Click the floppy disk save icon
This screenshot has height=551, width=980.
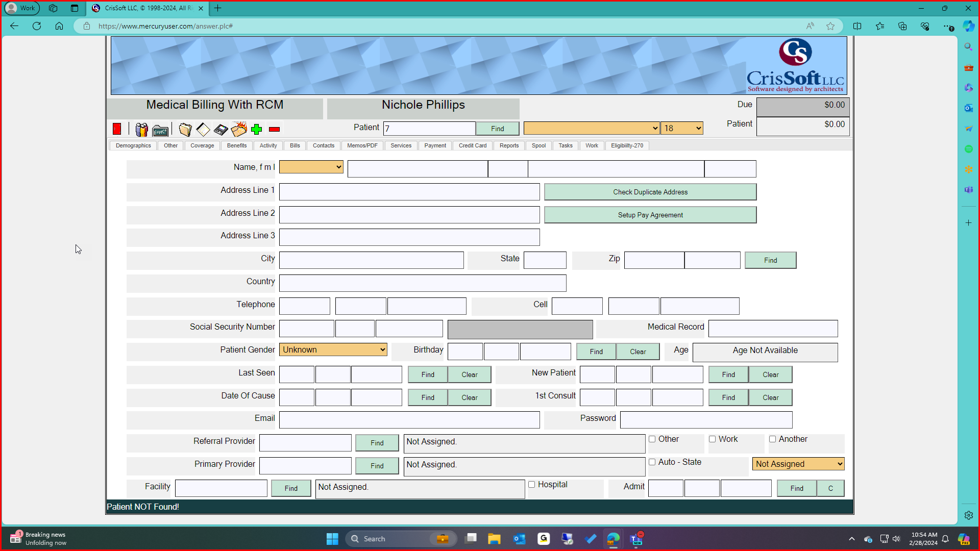(220, 130)
